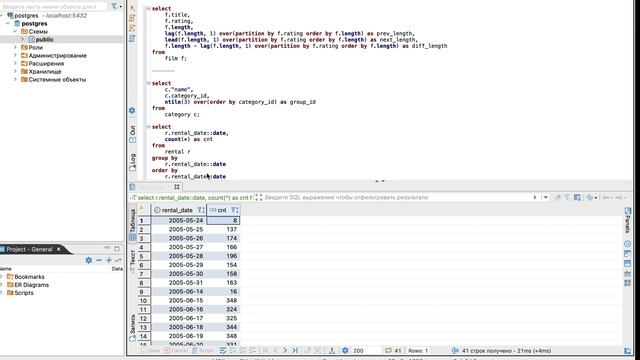This screenshot has height=360, width=640.
Task: Select the Системные объекты tree item
Action: 57,80
